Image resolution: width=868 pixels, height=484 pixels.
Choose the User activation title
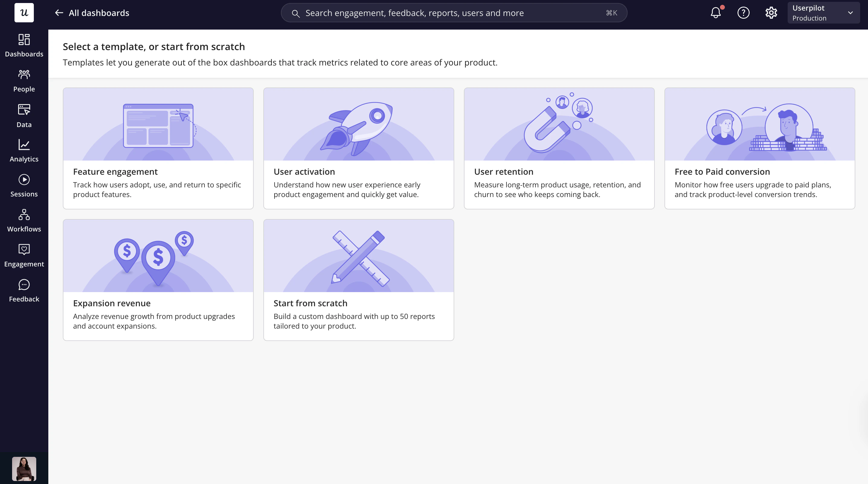click(304, 172)
